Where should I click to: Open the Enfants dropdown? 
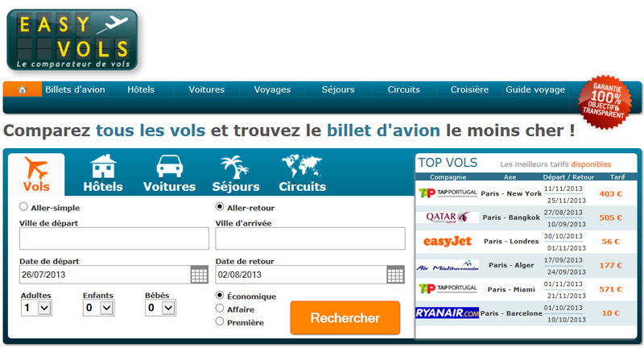tap(98, 308)
